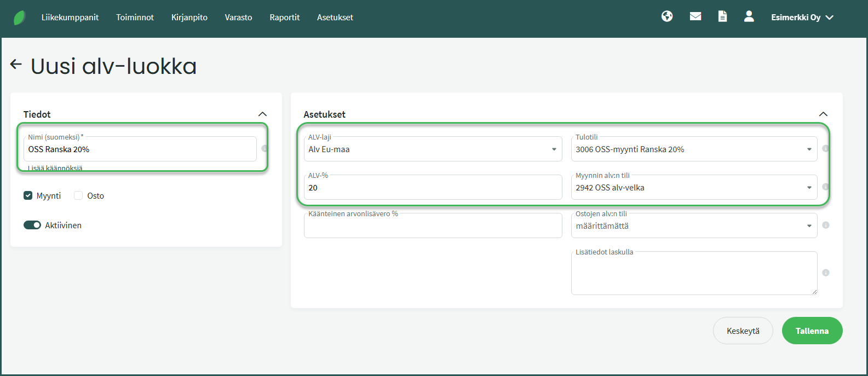Toggle the Aktiivinen switch off
The image size is (868, 376).
pos(32,225)
